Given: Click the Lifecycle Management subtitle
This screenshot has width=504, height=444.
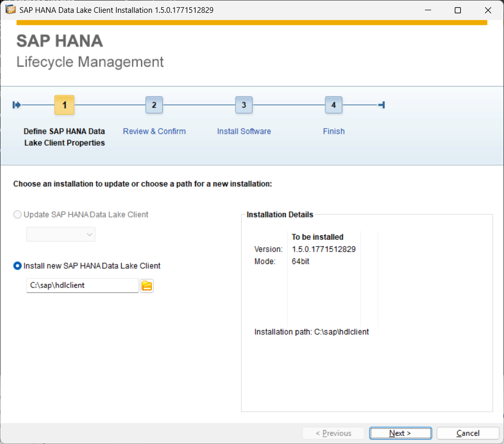Looking at the screenshot, I should tap(90, 62).
